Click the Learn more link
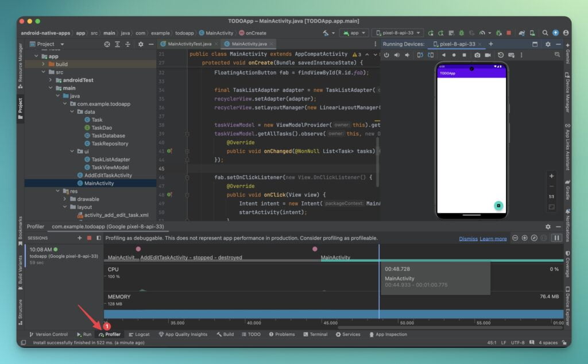This screenshot has height=364, width=588. pyautogui.click(x=493, y=239)
